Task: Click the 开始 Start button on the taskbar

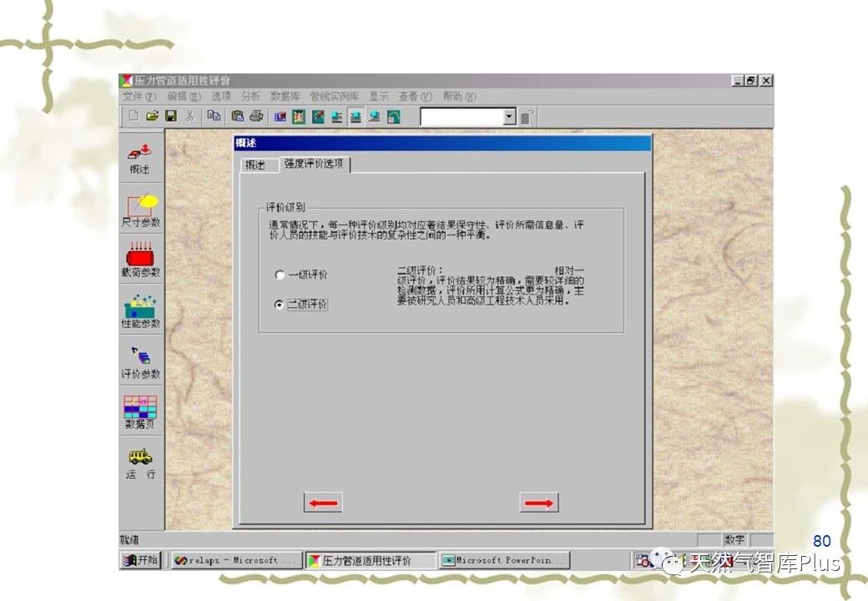Action: pos(140,560)
